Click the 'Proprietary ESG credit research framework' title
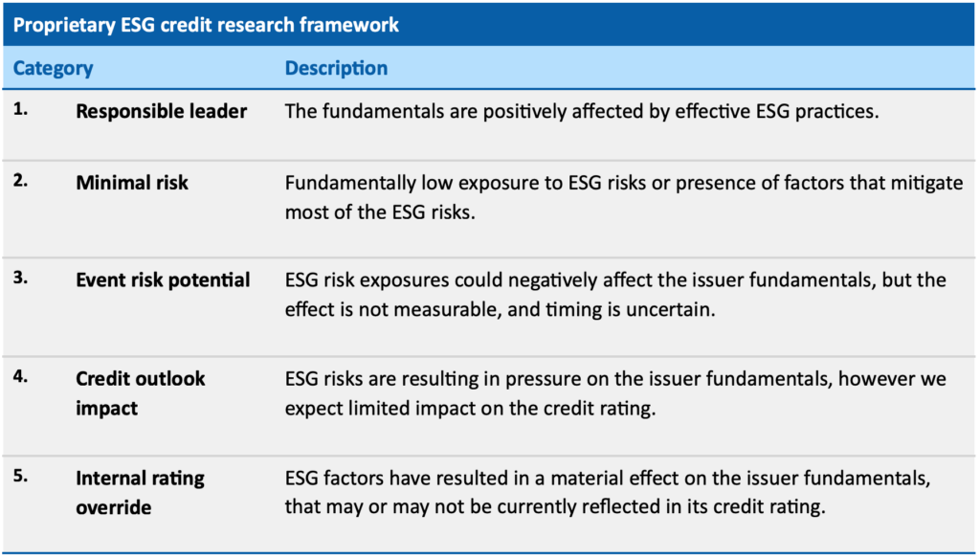Viewport: 980px width, 558px height. pos(207,25)
